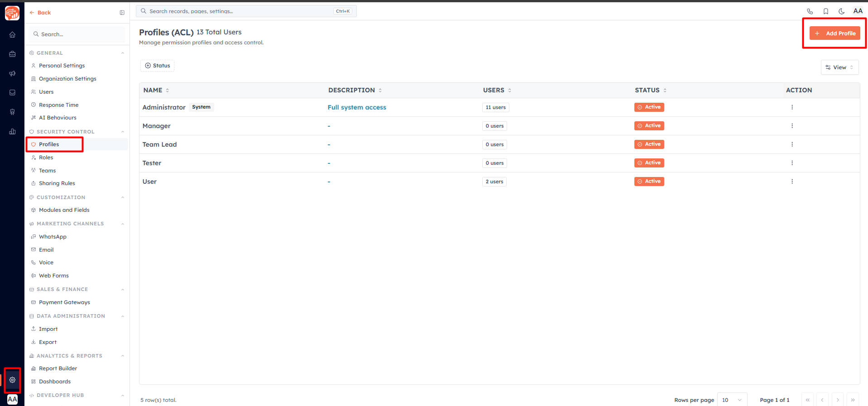This screenshot has height=406, width=868.
Task: Open action menu for Tester row
Action: [792, 163]
